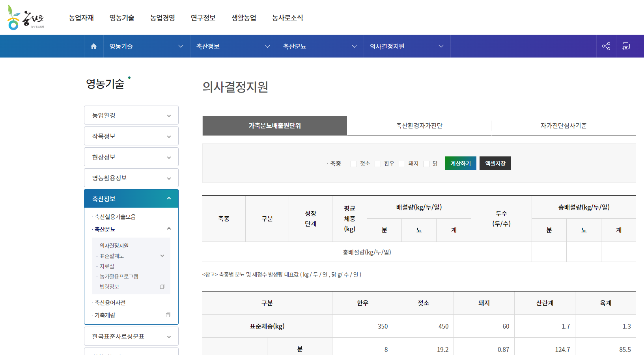Open the top-navigation 영농기술 menu
This screenshot has width=644, height=355.
pos(122,18)
